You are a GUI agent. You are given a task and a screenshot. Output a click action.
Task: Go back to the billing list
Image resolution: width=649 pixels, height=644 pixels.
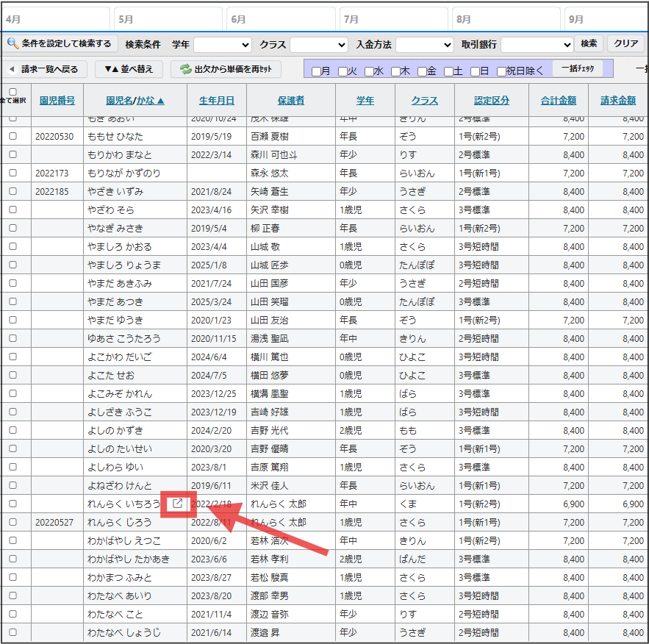pos(46,69)
